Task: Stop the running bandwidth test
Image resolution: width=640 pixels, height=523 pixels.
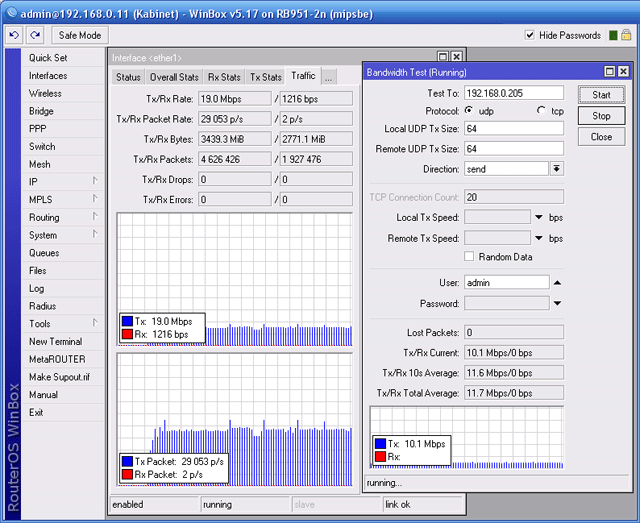Action: 601,116
